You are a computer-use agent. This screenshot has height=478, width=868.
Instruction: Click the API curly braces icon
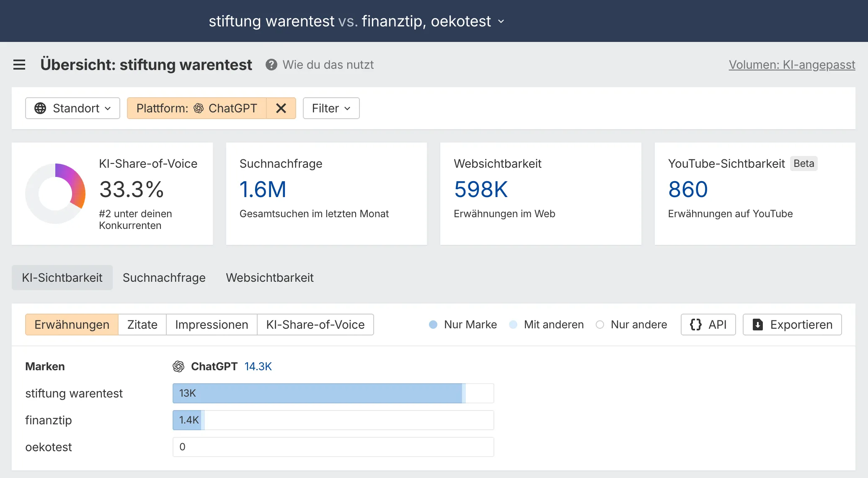point(696,325)
